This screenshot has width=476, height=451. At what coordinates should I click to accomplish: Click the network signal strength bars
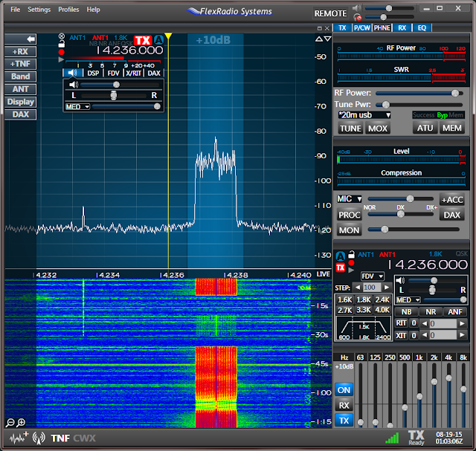pyautogui.click(x=392, y=438)
